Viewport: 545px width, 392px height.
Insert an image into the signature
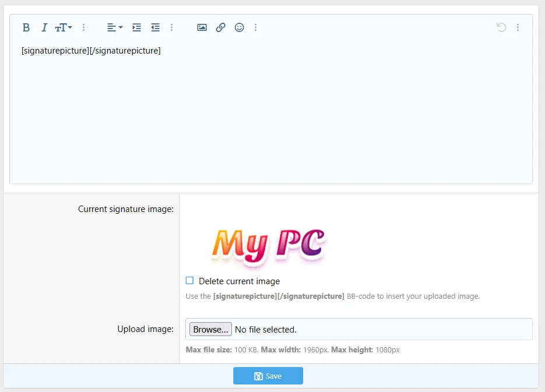pos(202,27)
